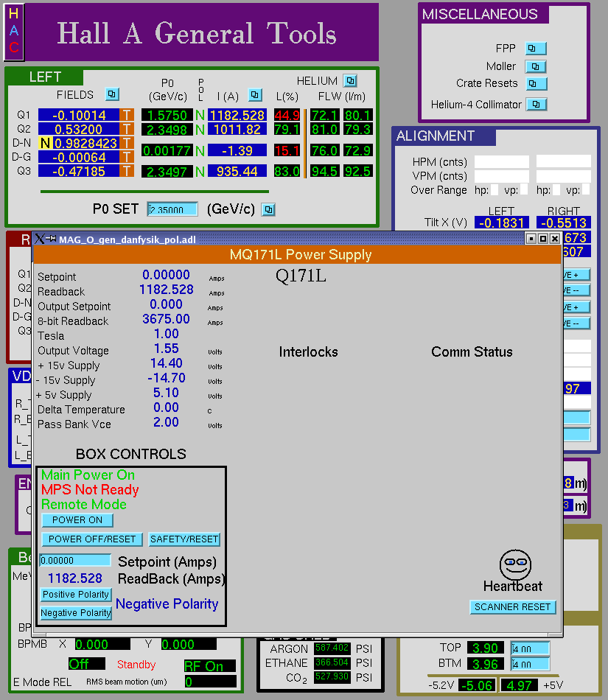Click Q1 current value 1182.528 in LEFT panel
The image size is (608, 700).
coord(237,115)
